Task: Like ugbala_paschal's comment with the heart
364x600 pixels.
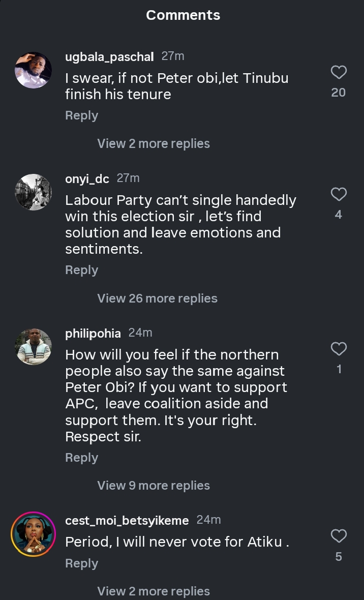Action: (339, 73)
